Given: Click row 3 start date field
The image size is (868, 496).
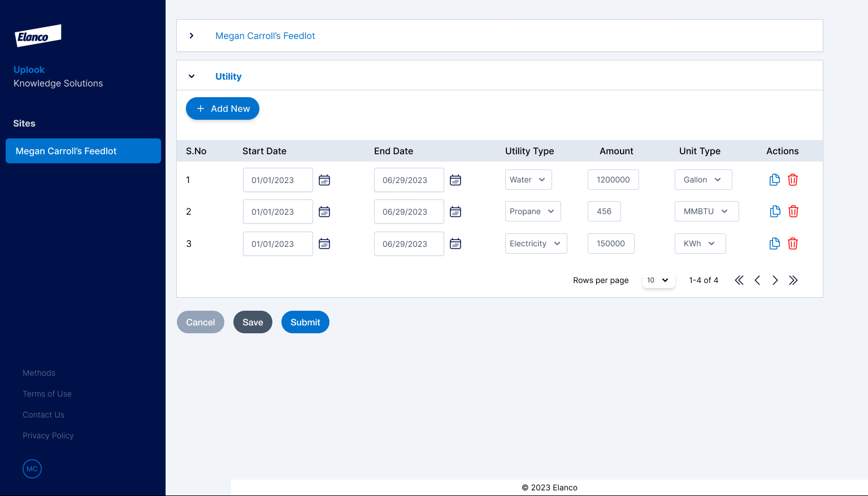Looking at the screenshot, I should click(x=278, y=244).
